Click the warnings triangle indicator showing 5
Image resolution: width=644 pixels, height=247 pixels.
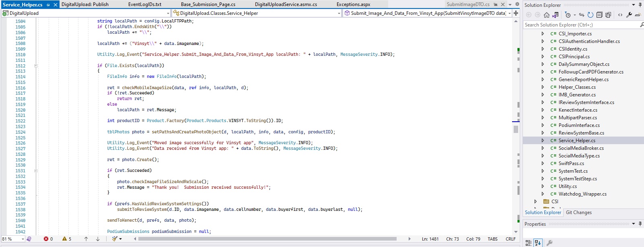[67, 239]
